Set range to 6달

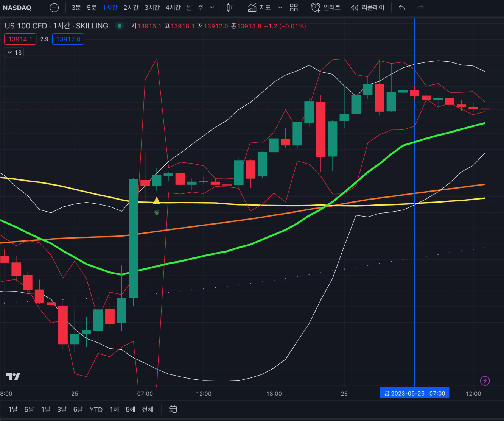(78, 409)
